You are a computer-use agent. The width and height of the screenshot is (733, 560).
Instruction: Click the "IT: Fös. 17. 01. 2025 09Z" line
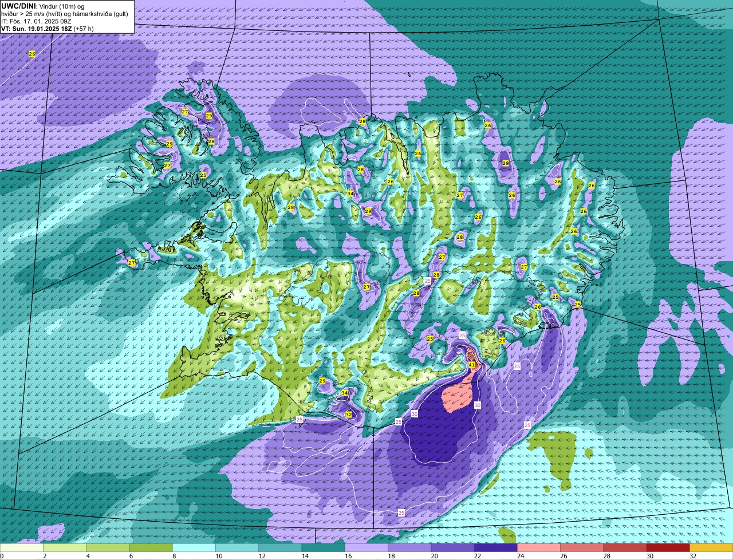36,21
